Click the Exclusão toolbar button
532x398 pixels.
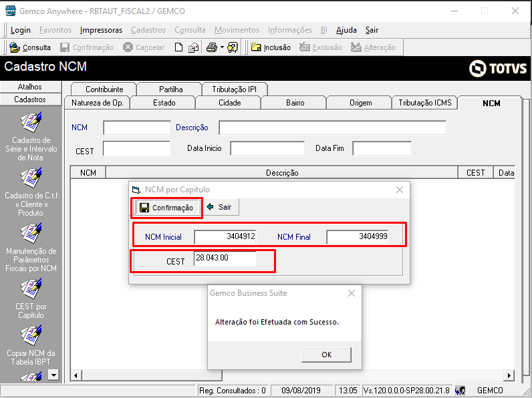point(321,47)
